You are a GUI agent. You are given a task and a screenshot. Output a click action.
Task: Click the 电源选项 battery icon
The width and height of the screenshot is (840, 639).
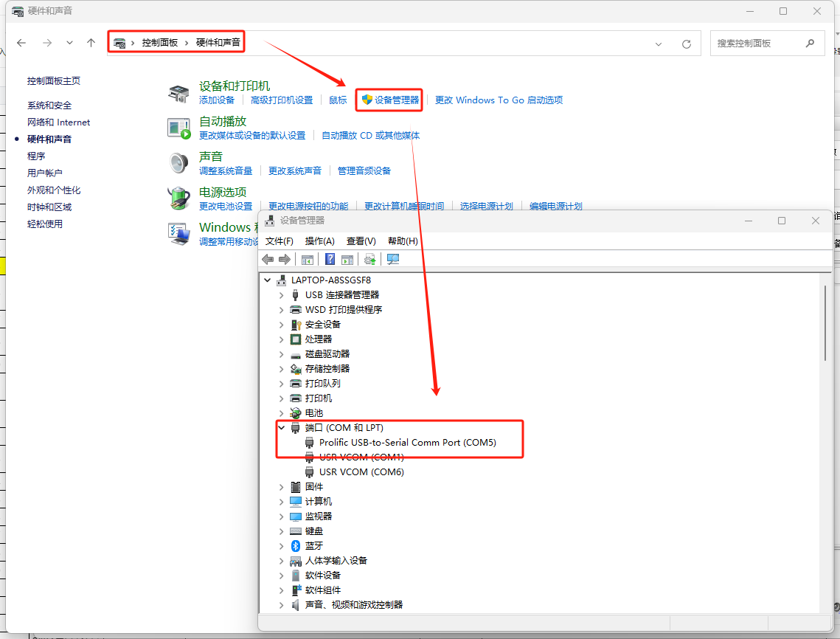[x=179, y=198]
